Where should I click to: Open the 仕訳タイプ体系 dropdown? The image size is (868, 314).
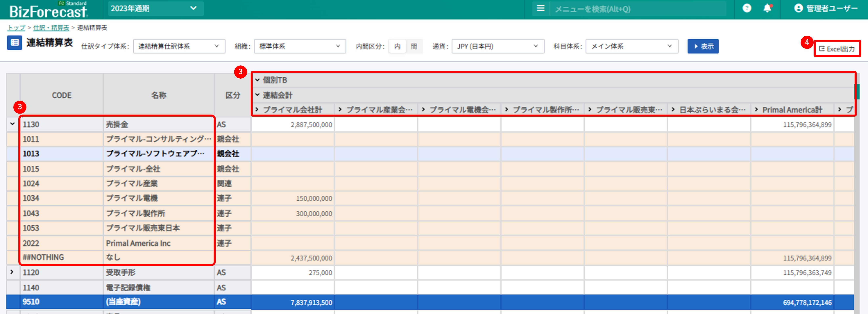coord(179,46)
